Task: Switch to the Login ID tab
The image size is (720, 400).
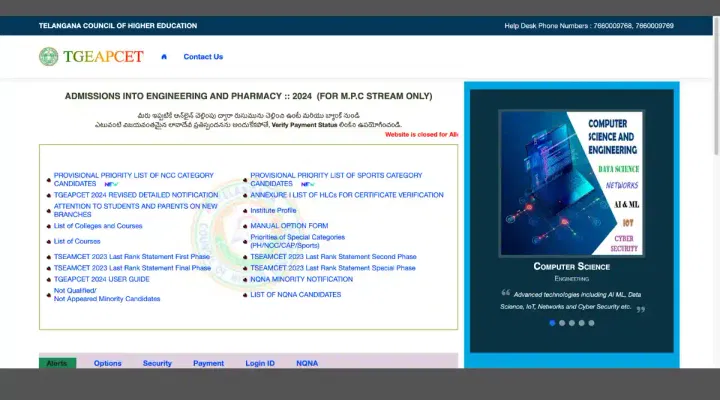Action: (x=260, y=363)
